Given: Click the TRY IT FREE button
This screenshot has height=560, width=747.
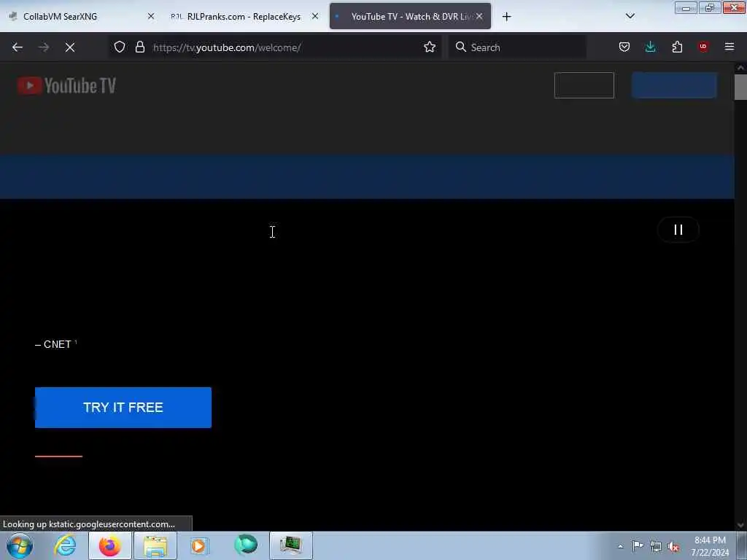Looking at the screenshot, I should point(123,408).
